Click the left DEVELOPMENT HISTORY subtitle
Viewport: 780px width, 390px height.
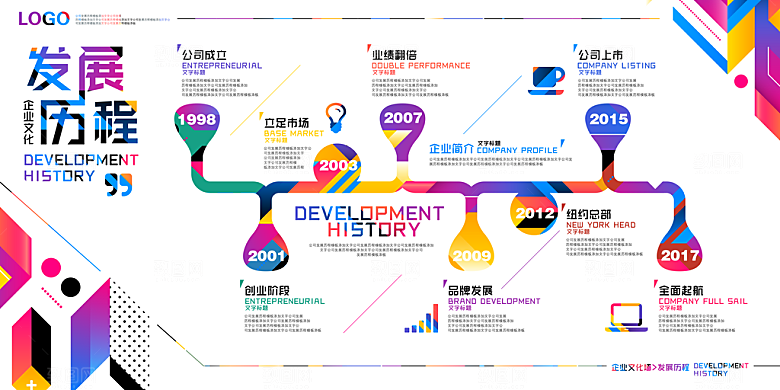81,168
